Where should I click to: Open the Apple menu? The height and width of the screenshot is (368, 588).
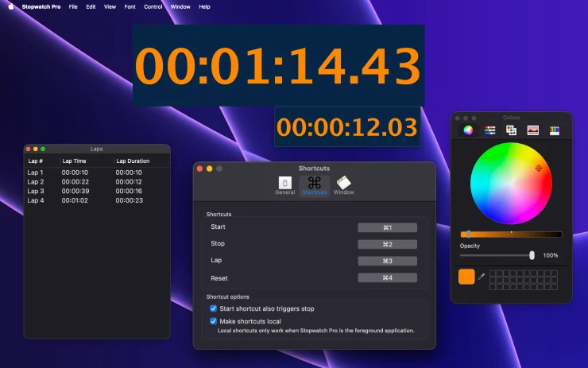click(11, 6)
